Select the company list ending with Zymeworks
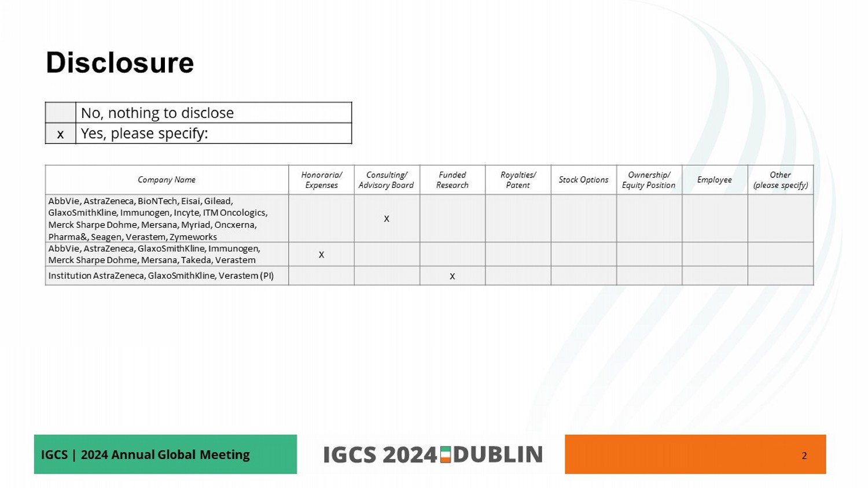Screen dimensions: 868x488 click(158, 219)
